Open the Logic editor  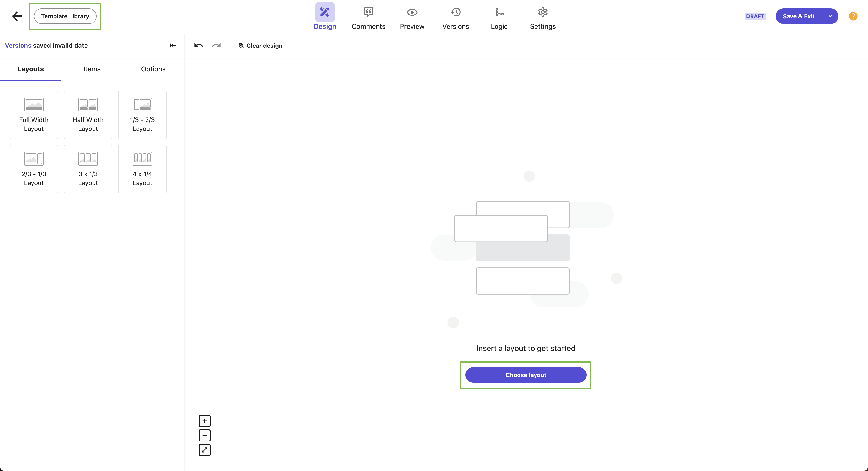(499, 18)
